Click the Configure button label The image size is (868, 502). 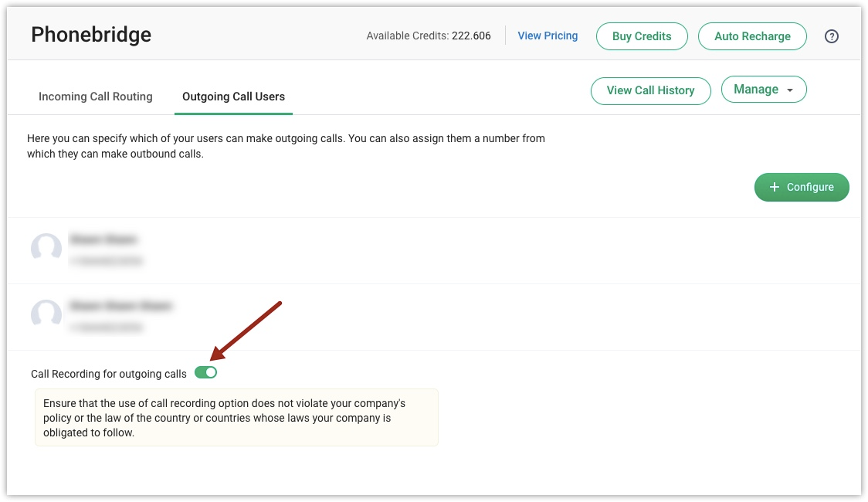(810, 188)
